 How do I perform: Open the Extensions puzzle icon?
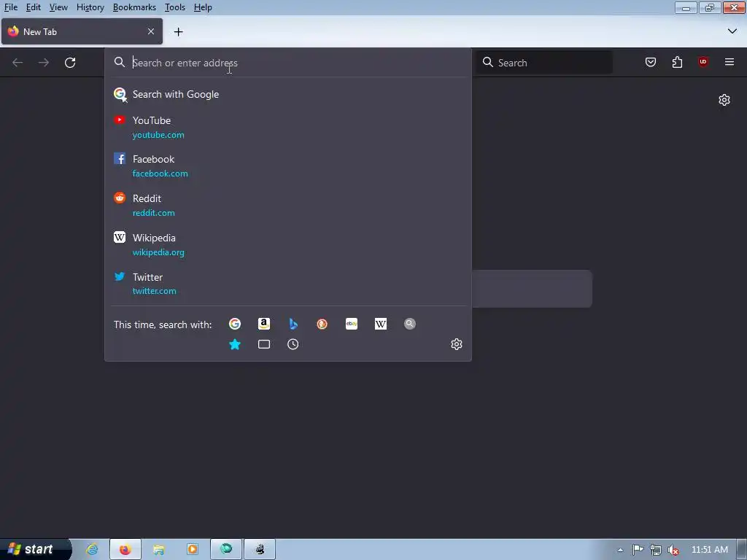pos(677,62)
